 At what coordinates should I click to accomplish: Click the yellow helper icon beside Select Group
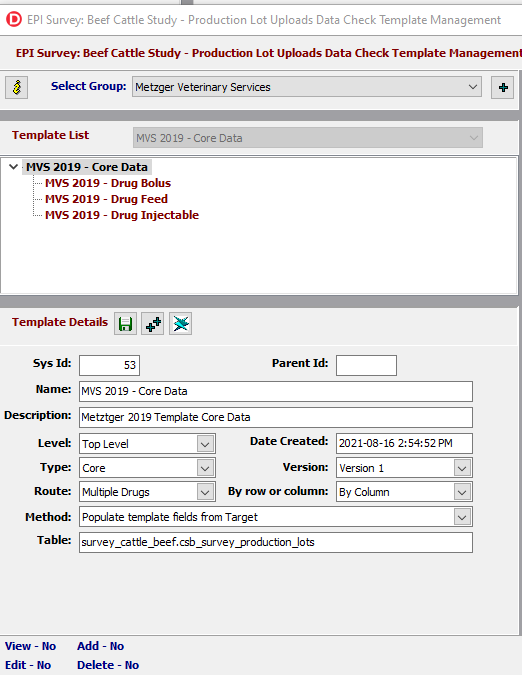[17, 87]
